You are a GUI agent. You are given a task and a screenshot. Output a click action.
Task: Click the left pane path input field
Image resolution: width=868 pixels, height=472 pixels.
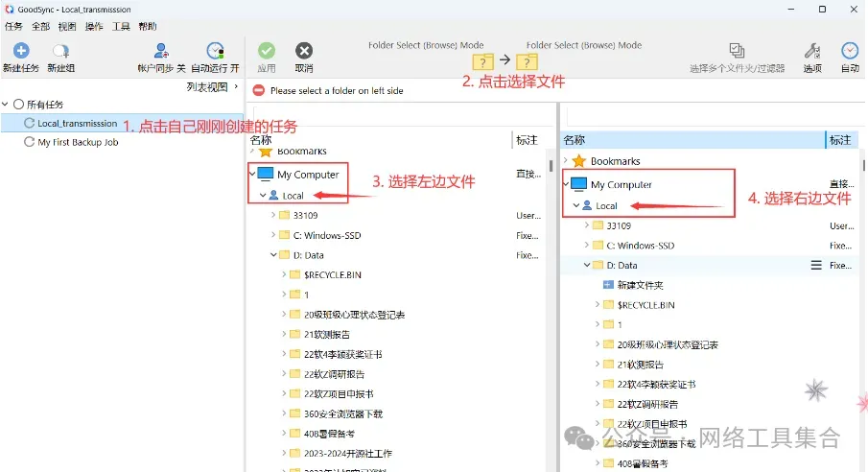point(404,116)
